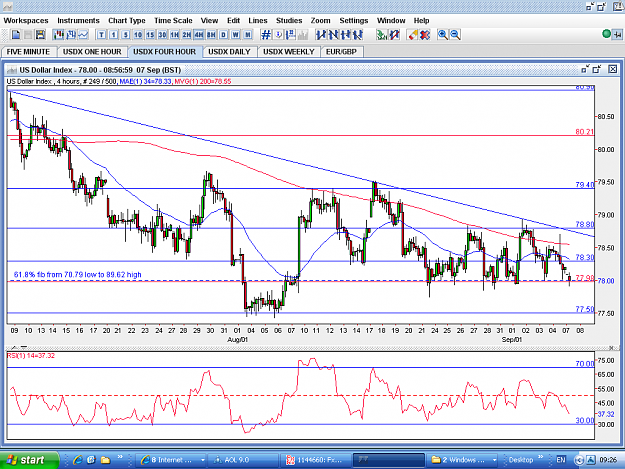Select the second diagonal line drawing tool
The height and width of the screenshot is (469, 625).
[333, 35]
